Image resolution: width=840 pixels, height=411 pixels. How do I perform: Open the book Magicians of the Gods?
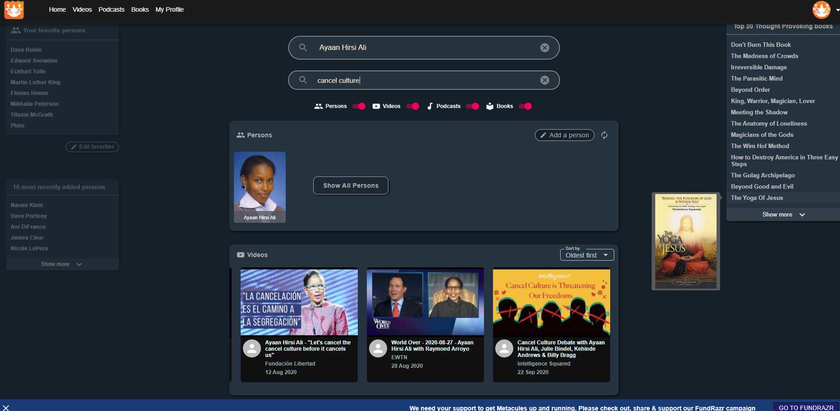pyautogui.click(x=762, y=134)
